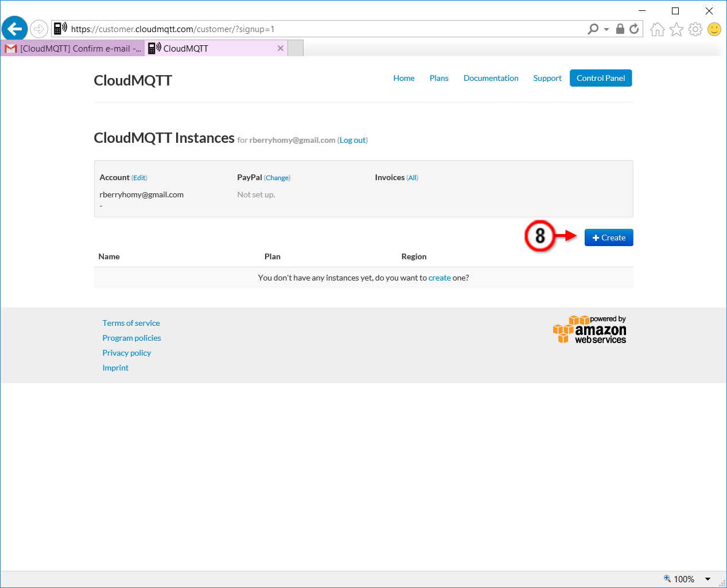Click the PayPal Change link
This screenshot has width=727, height=588.
[277, 178]
